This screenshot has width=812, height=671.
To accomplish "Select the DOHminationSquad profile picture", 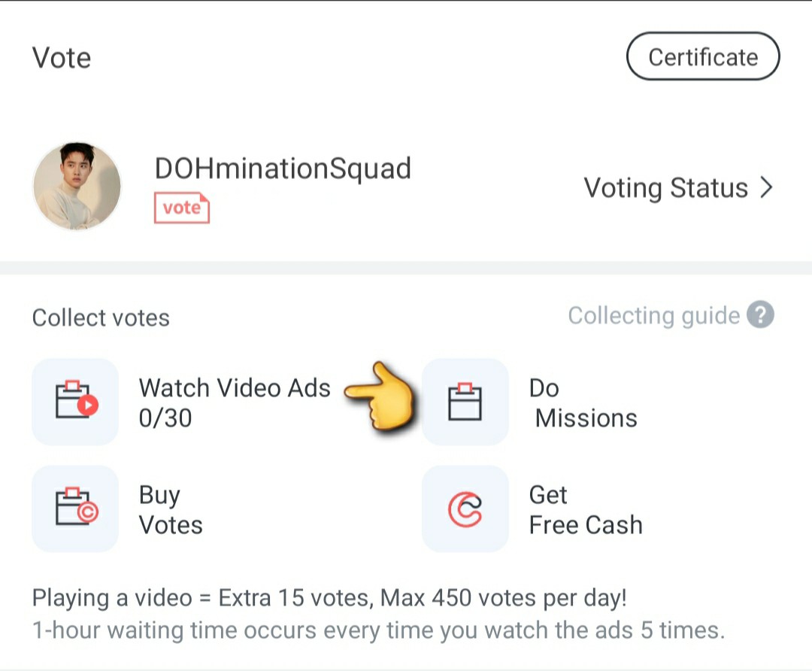I will (77, 186).
